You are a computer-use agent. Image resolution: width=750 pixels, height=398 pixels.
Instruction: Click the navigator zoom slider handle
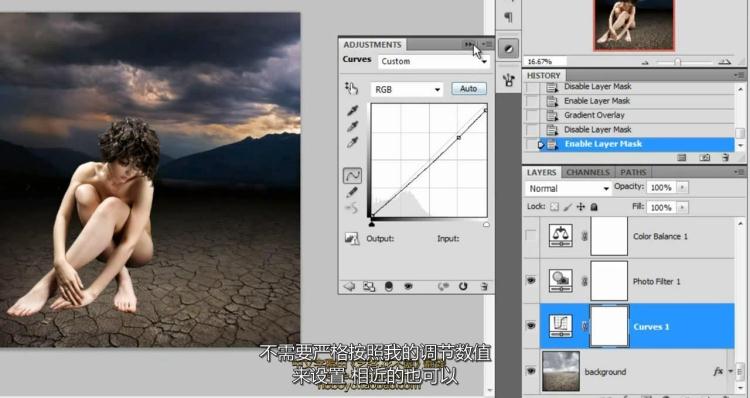pyautogui.click(x=677, y=62)
